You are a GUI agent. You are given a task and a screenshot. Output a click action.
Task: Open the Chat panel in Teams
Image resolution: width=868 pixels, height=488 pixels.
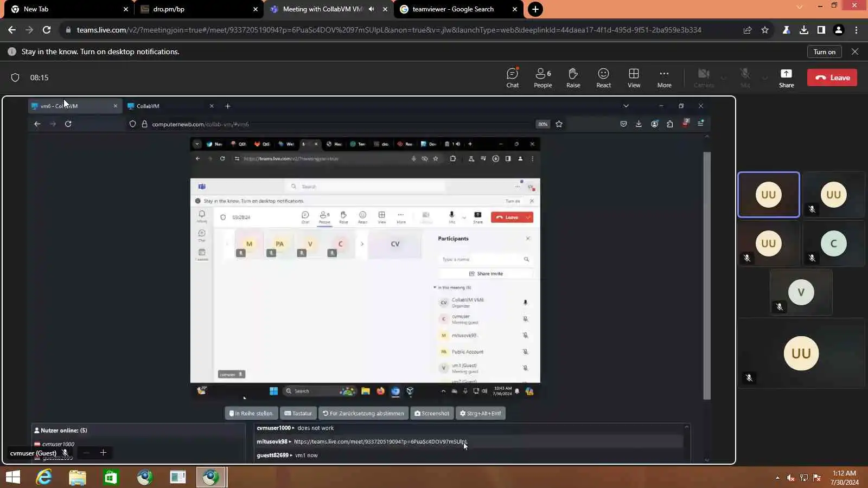(512, 78)
